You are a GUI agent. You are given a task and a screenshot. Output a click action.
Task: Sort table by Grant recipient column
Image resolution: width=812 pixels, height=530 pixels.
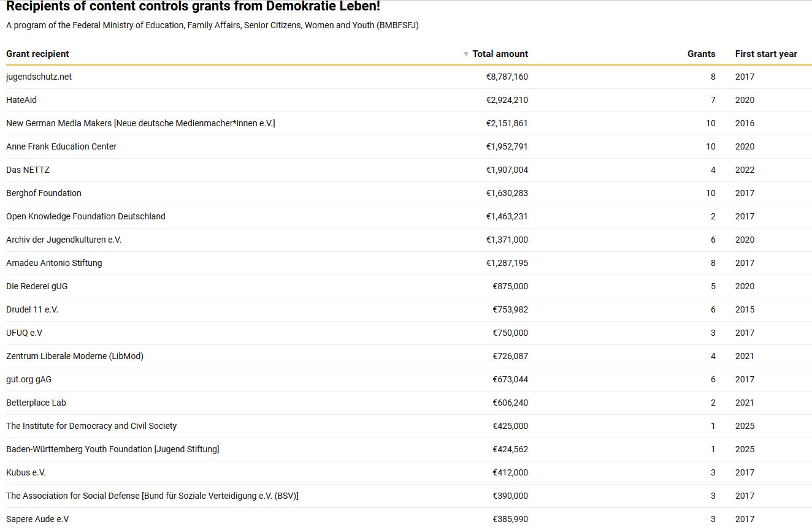[x=37, y=54]
